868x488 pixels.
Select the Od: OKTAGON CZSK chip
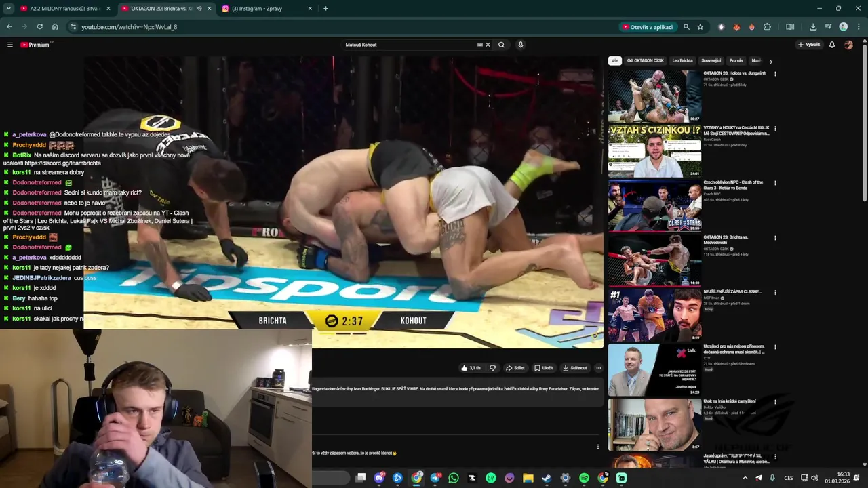pos(646,60)
